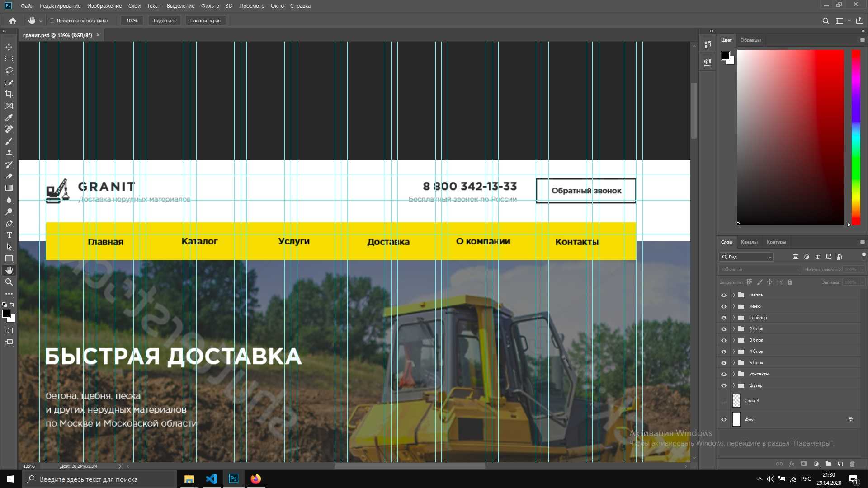The height and width of the screenshot is (488, 868).
Task: Click the Windows taskbar search field
Action: click(x=99, y=479)
